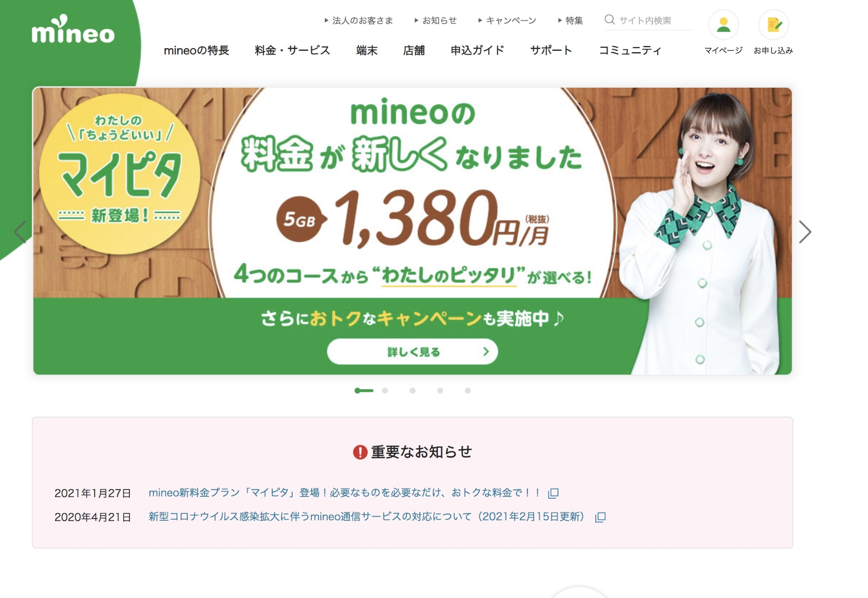Click the search magnifier icon
The height and width of the screenshot is (598, 868).
(x=610, y=20)
